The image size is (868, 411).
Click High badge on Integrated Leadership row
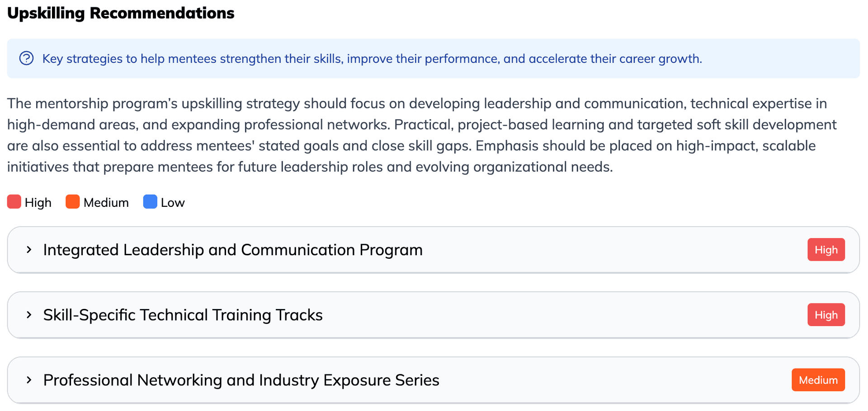826,250
